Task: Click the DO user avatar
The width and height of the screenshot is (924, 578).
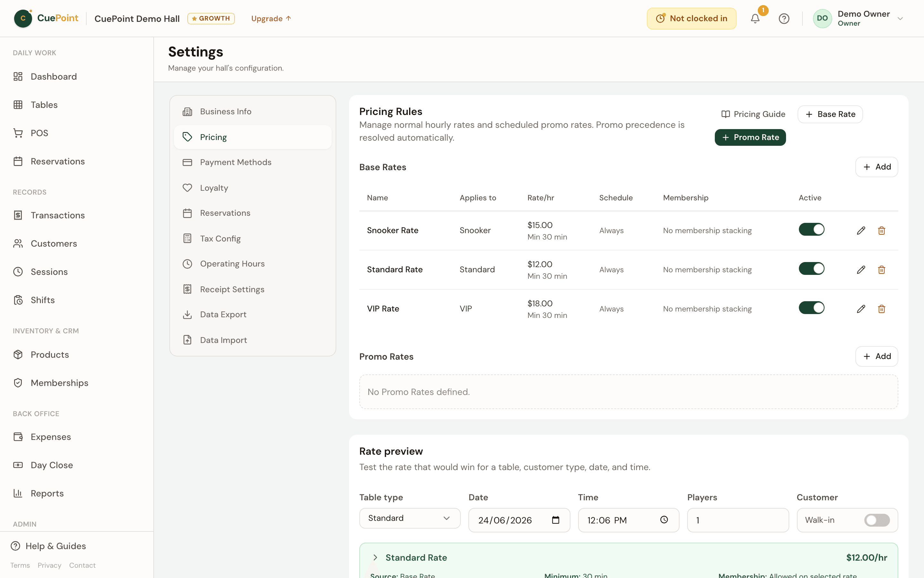Action: click(x=822, y=18)
